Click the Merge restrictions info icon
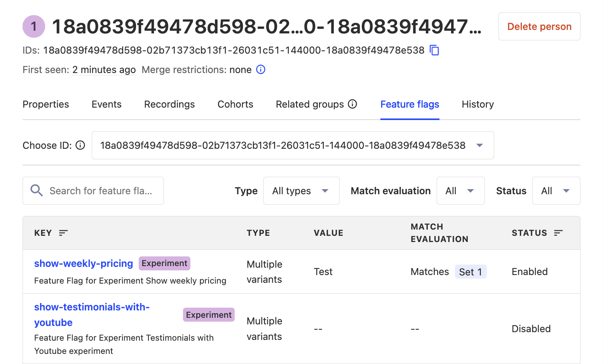Image resolution: width=603 pixels, height=364 pixels. [x=261, y=70]
